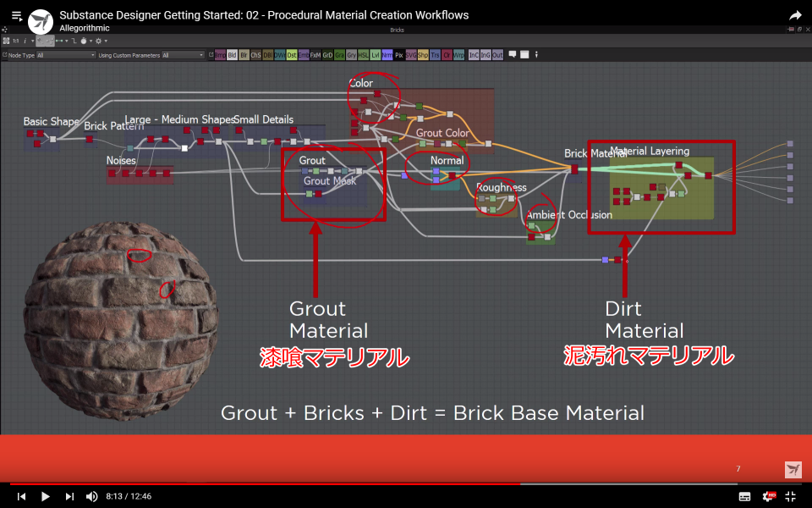Add an Emboss (Emb) node
This screenshot has height=508, width=812.
304,55
